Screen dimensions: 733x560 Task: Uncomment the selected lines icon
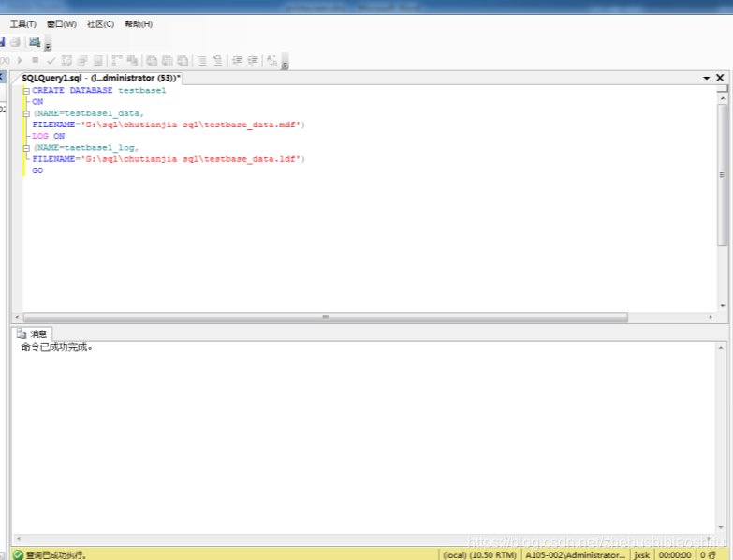point(217,60)
